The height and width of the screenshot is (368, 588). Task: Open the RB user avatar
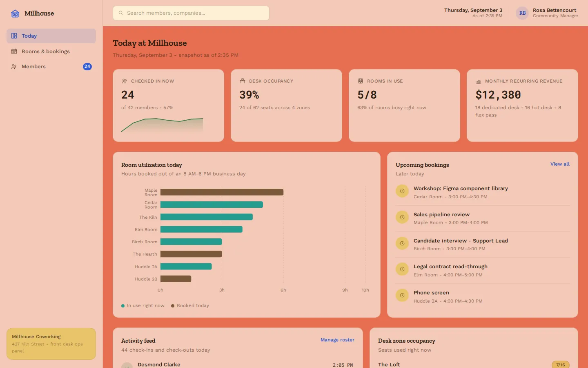click(x=522, y=13)
